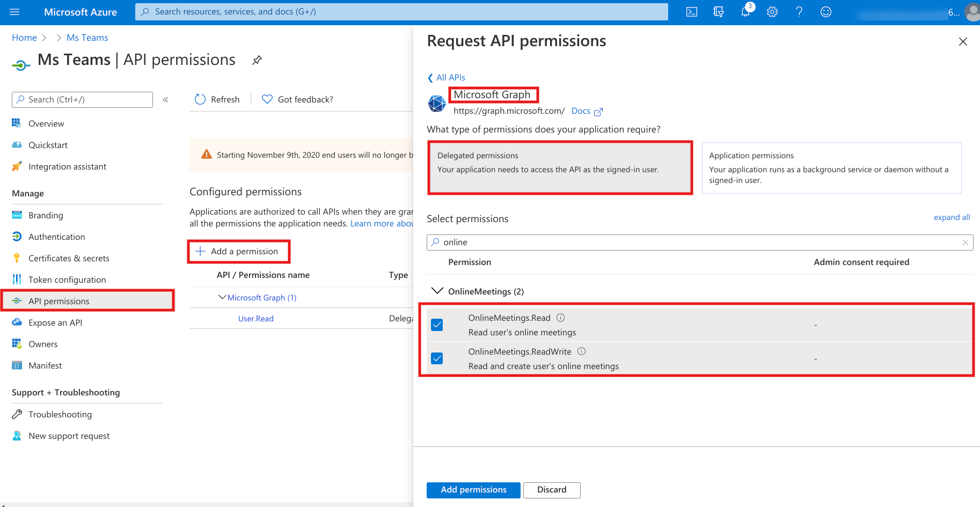The image size is (980, 507).
Task: Collapse the OnlineMeetings group
Action: 437,291
